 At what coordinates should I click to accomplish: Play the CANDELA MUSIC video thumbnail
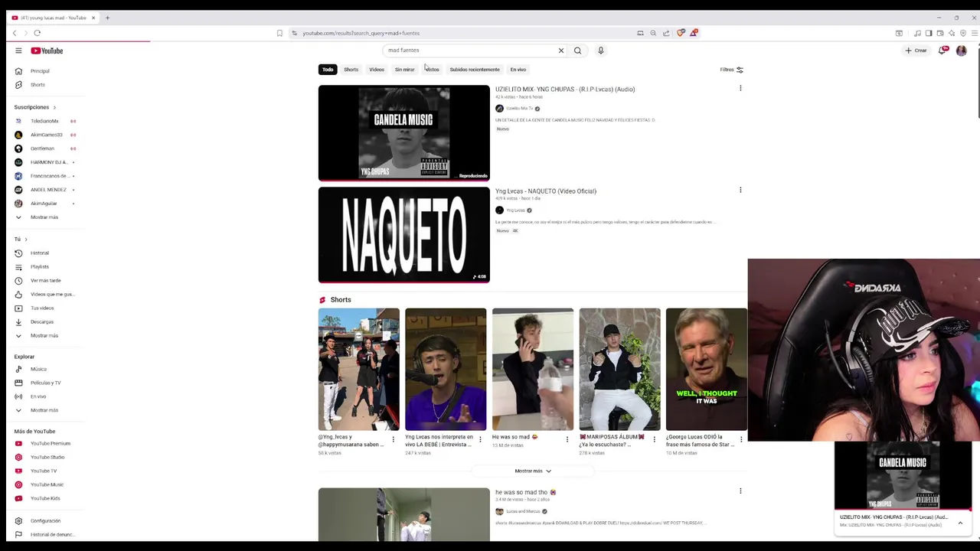[x=403, y=132]
